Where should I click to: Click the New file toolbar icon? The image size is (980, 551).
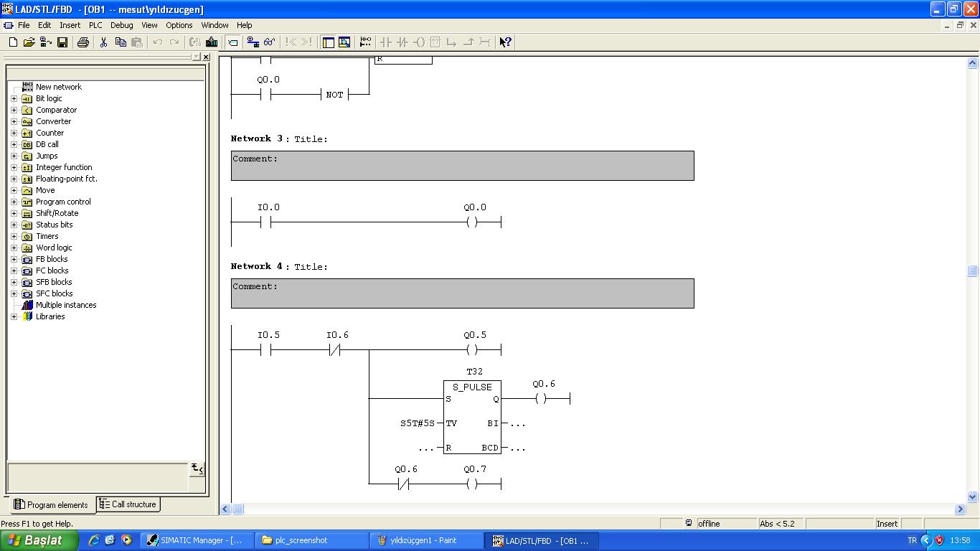pos(13,42)
